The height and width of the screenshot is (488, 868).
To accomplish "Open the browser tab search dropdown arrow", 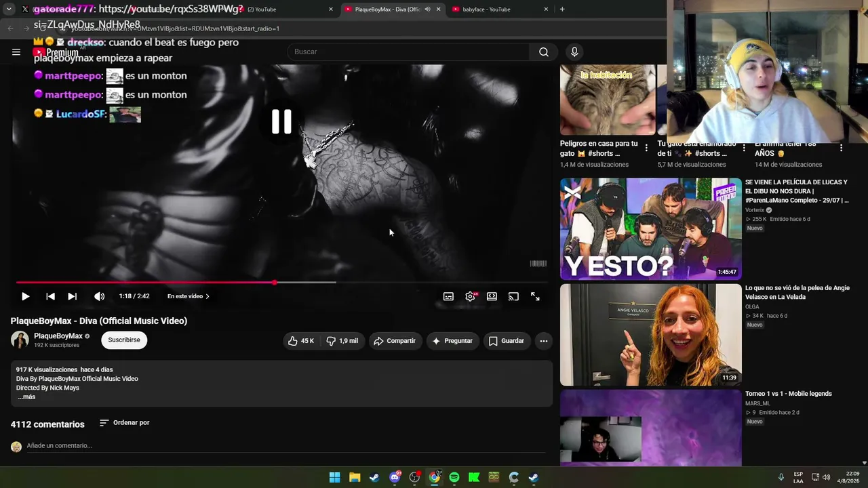I will tap(9, 9).
